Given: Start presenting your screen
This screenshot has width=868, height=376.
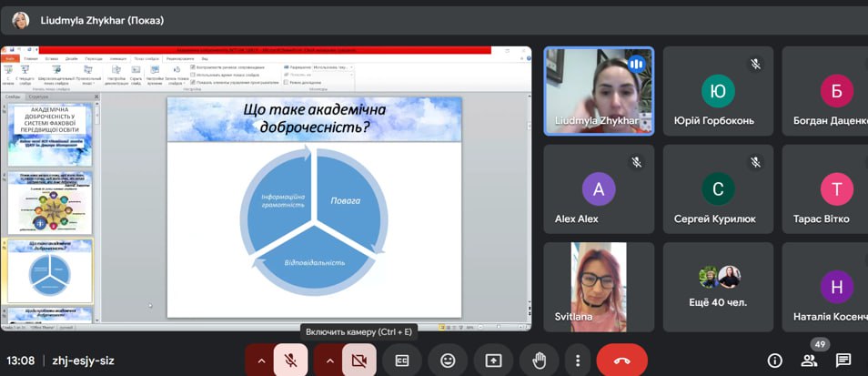Looking at the screenshot, I should (492, 361).
